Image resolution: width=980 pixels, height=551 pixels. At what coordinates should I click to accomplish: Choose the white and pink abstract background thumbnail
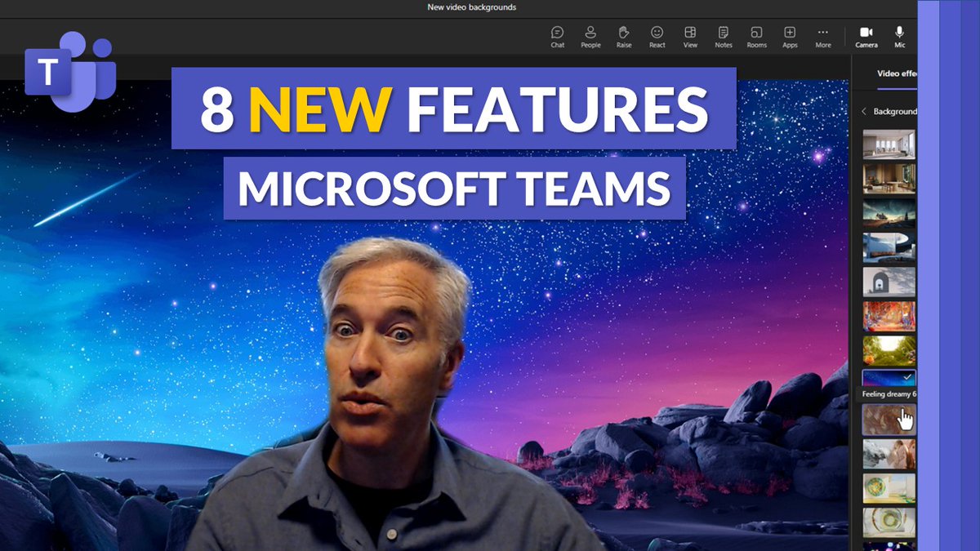point(889,454)
